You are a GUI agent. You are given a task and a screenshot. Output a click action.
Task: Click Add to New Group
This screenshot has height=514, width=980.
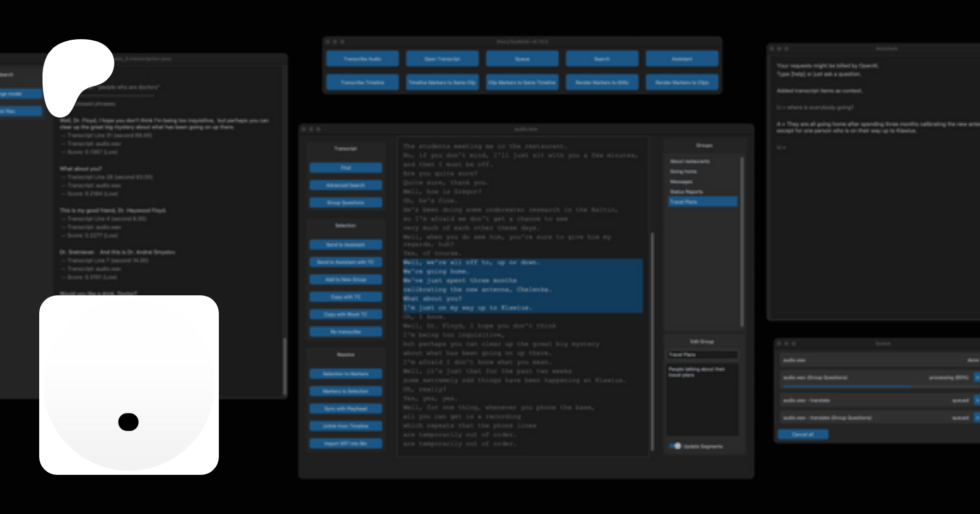[x=346, y=280]
